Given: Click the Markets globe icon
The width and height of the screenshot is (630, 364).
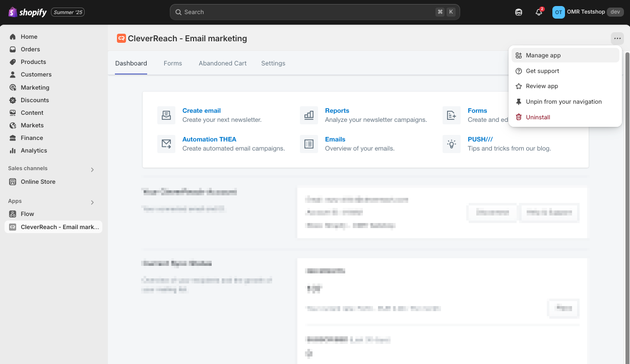Looking at the screenshot, I should point(13,125).
